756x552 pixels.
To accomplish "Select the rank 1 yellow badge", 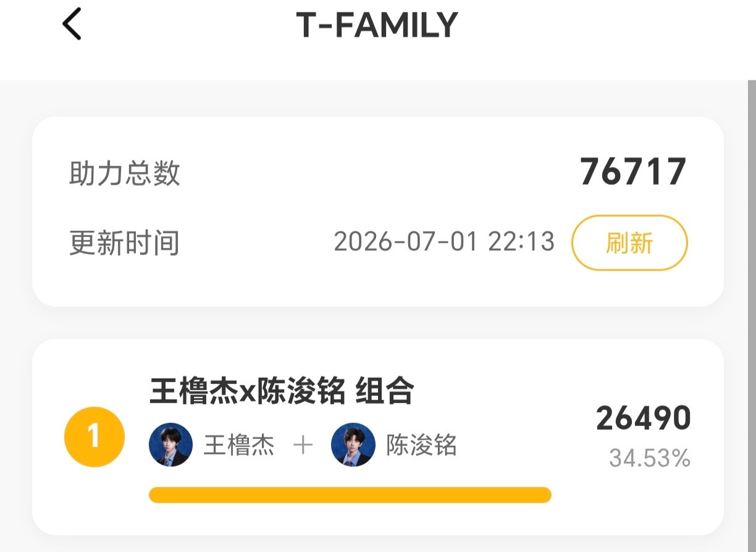I will [94, 437].
